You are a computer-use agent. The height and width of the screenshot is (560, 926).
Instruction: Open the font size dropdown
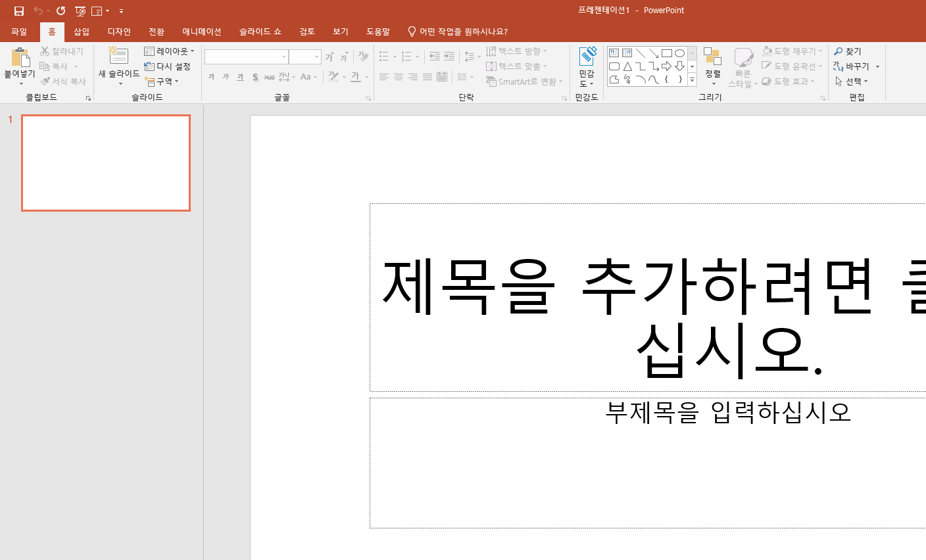pyautogui.click(x=316, y=57)
